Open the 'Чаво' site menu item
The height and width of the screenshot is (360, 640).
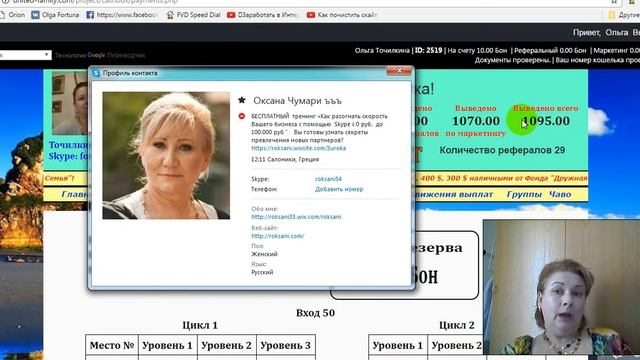pyautogui.click(x=560, y=194)
